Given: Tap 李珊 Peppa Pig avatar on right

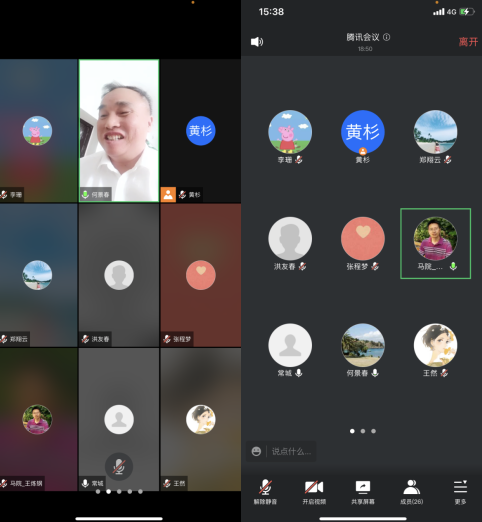Looking at the screenshot, I should tap(290, 132).
